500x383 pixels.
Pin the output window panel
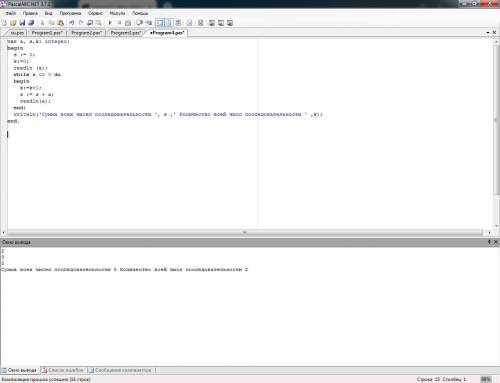[x=489, y=242]
